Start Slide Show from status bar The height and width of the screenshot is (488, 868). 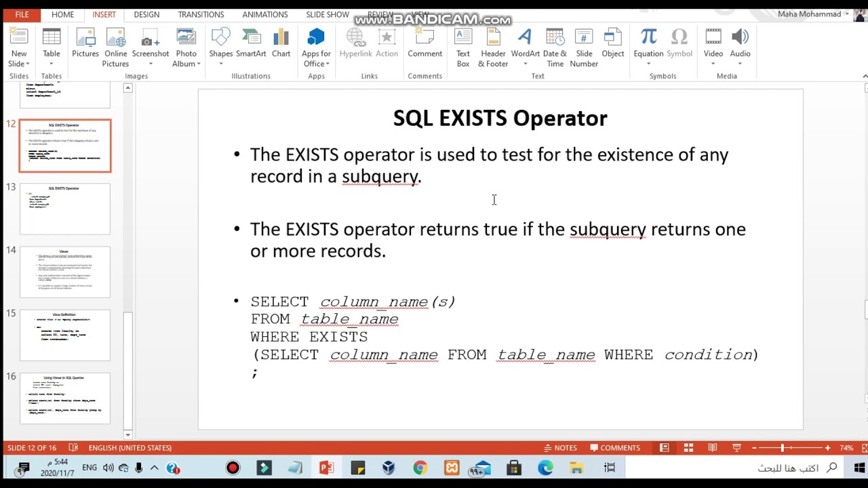736,448
